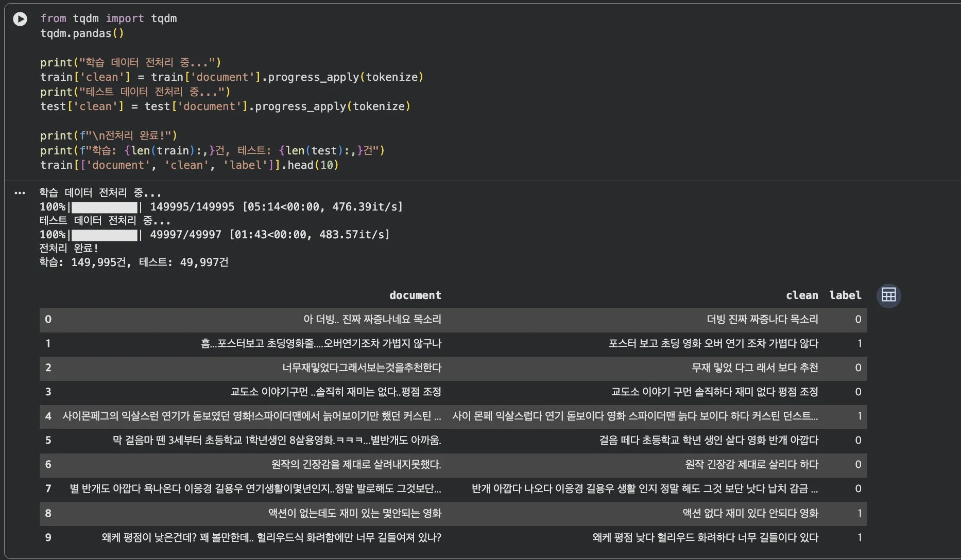Click the grid icon near the label column
Screen dimensions: 961x560
888,294
